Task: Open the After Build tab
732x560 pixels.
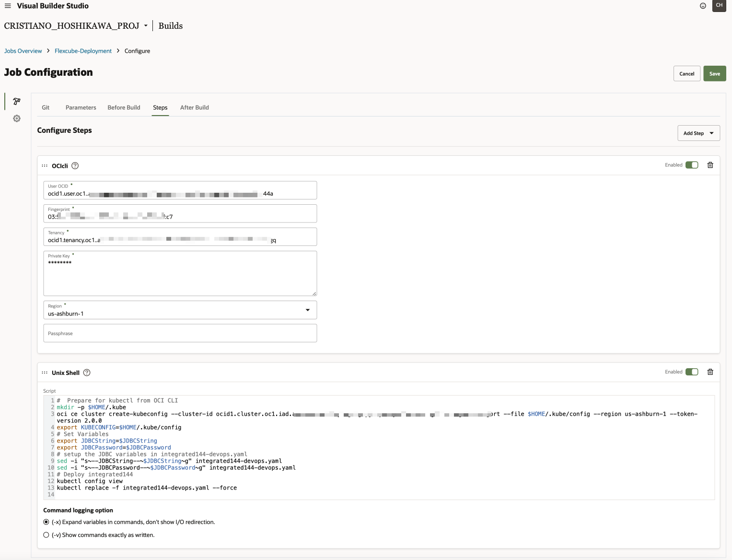Action: pos(194,107)
